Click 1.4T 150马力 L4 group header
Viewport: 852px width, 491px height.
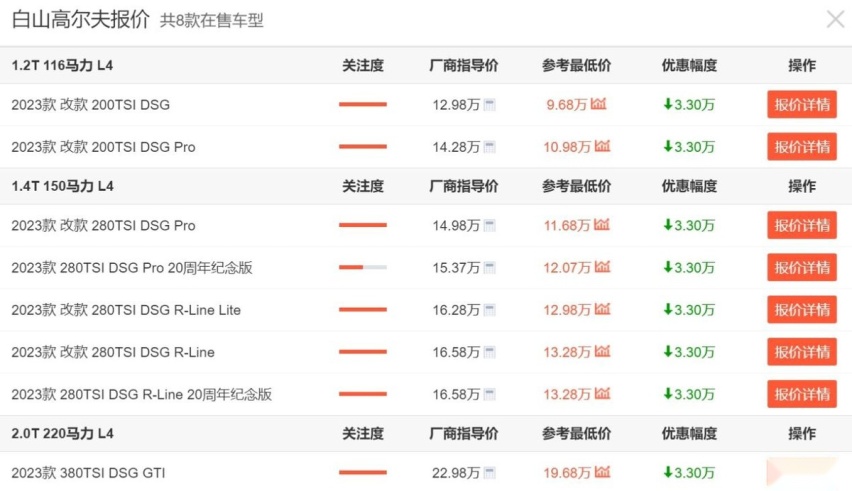(x=62, y=186)
